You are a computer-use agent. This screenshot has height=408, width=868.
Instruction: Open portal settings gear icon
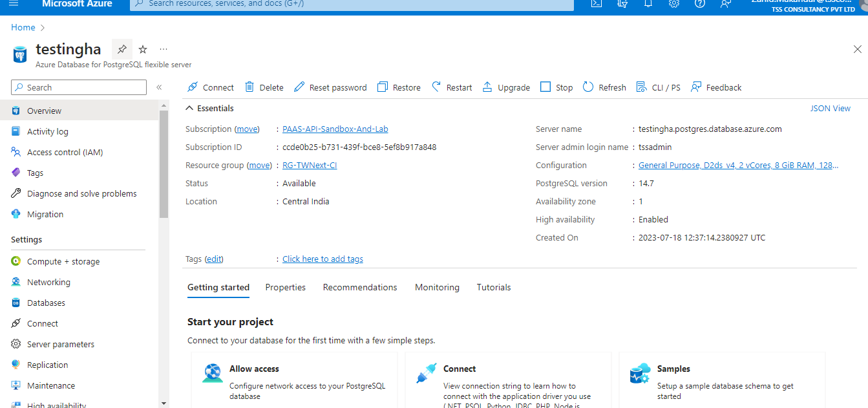pos(674,3)
